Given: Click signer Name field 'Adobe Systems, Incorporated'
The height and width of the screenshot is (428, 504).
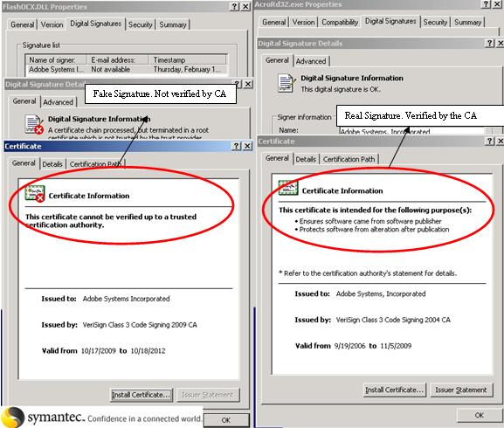Looking at the screenshot, I should (x=412, y=131).
